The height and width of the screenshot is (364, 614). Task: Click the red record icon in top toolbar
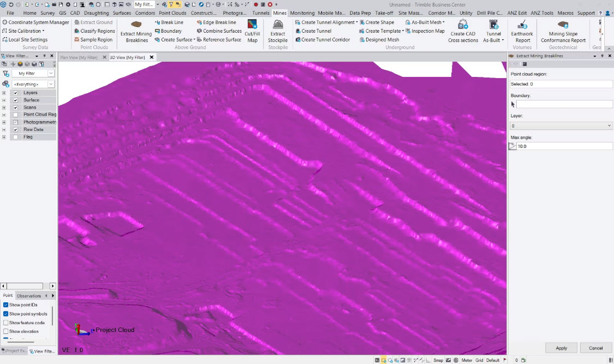[256, 4]
